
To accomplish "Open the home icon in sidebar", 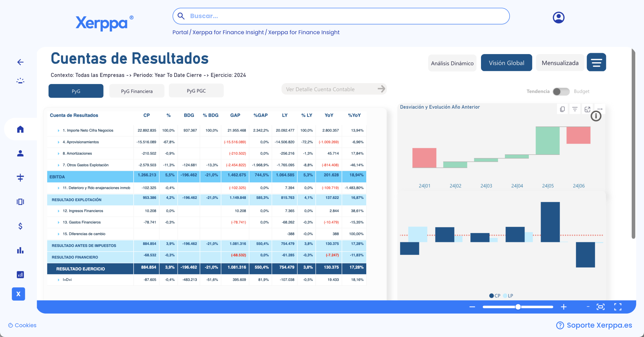I will point(20,129).
